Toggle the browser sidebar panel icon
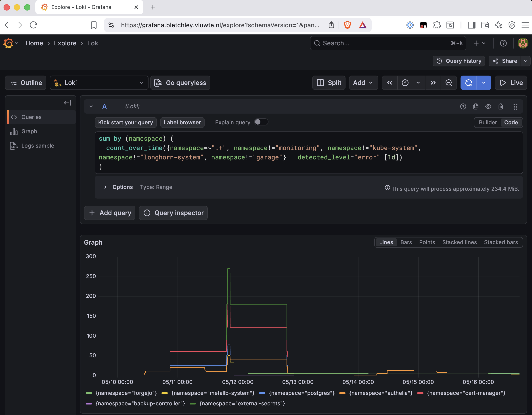The width and height of the screenshot is (532, 415). click(472, 25)
